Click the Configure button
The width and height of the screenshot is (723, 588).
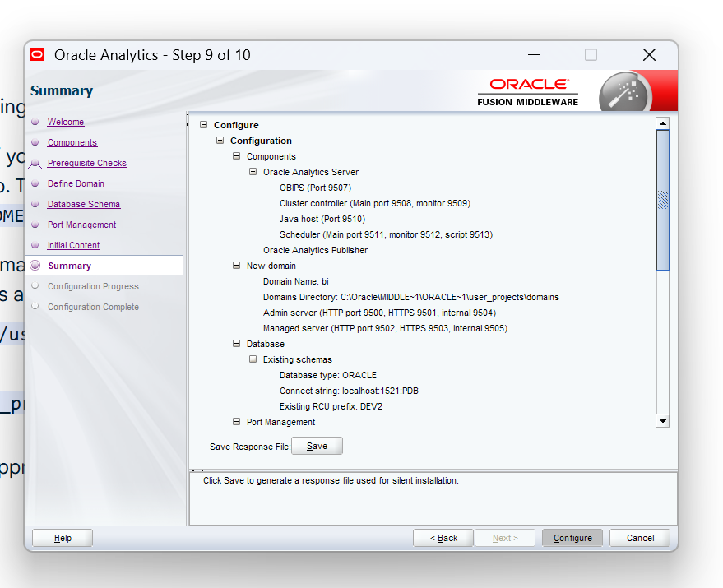click(572, 538)
